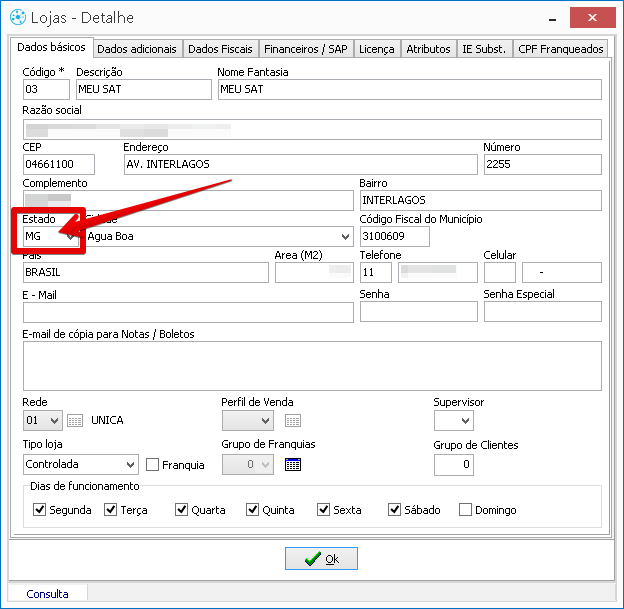Open the Perfil de Venda dropdown
Image resolution: width=624 pixels, height=609 pixels.
point(248,420)
